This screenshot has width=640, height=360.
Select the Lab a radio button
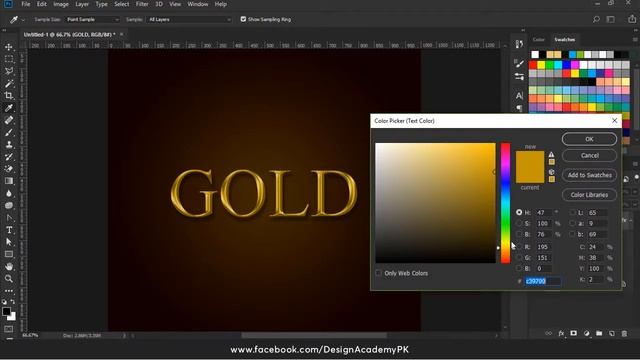(572, 223)
